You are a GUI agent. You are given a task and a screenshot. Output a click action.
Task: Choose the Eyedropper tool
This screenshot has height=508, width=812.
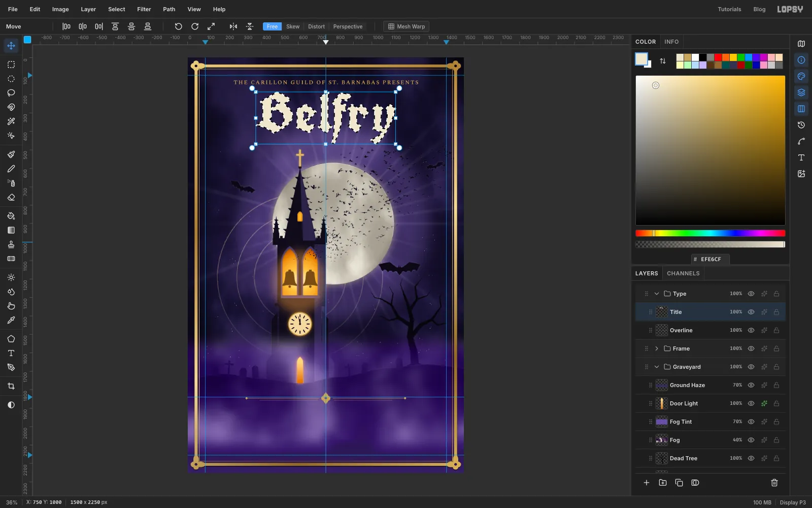pyautogui.click(x=11, y=320)
